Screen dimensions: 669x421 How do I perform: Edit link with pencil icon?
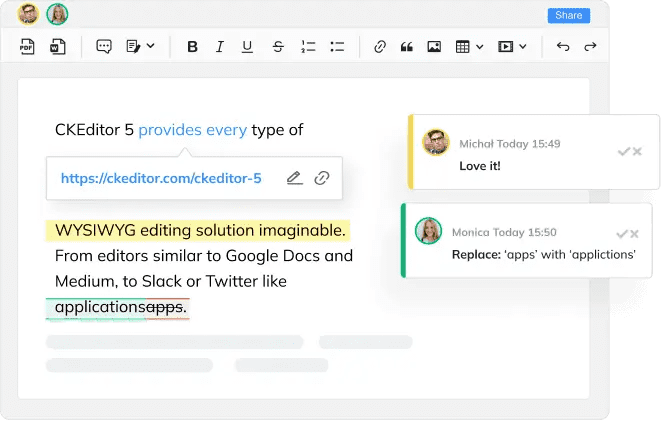tap(294, 178)
